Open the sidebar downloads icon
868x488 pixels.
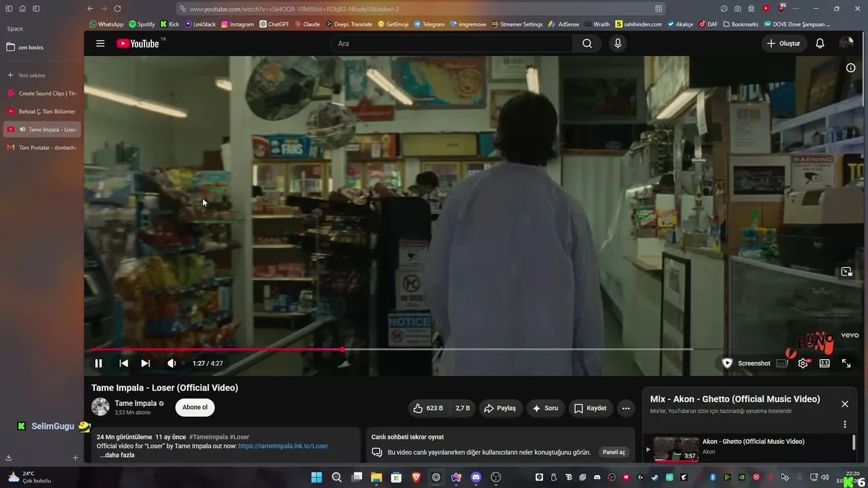[9, 457]
